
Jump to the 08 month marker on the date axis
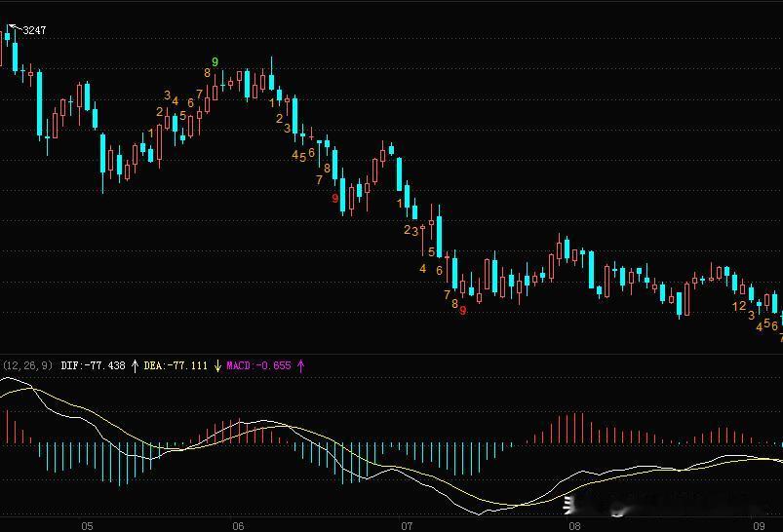click(x=574, y=525)
